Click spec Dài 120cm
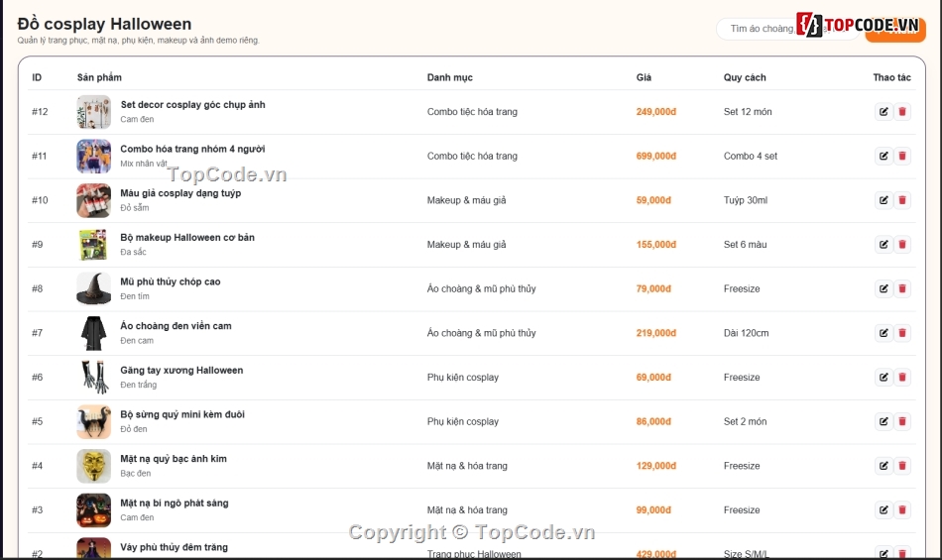 point(746,333)
